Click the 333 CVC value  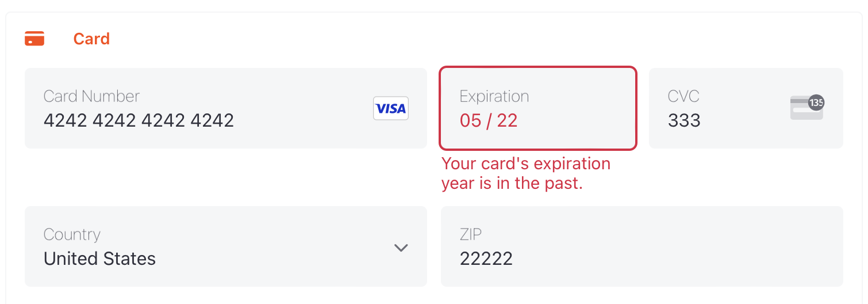pyautogui.click(x=684, y=120)
